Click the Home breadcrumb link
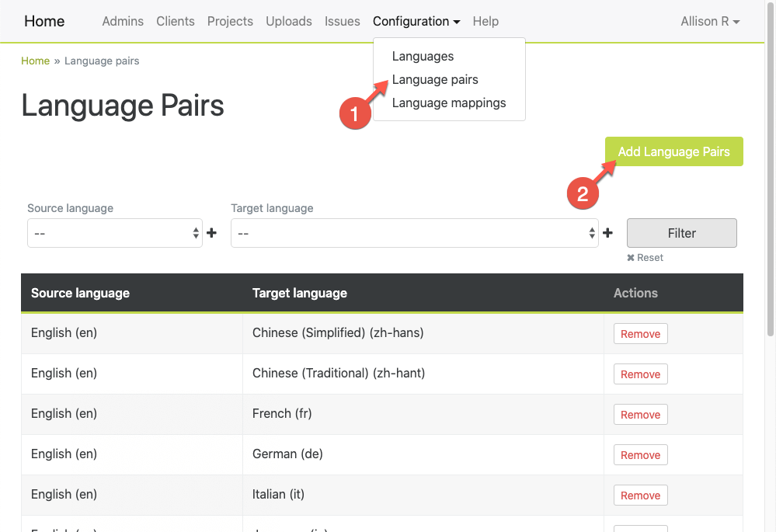 click(x=35, y=61)
